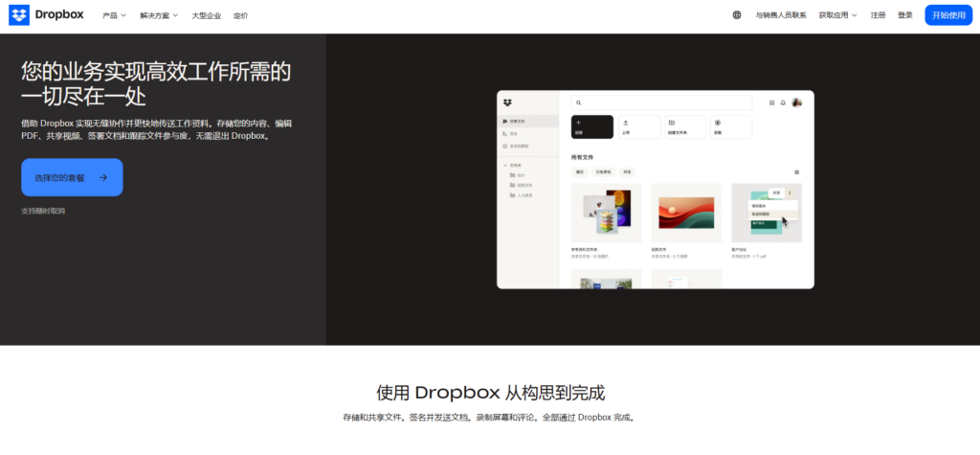
Task: Click the black 创建 plus tile in the preview
Action: pyautogui.click(x=591, y=127)
